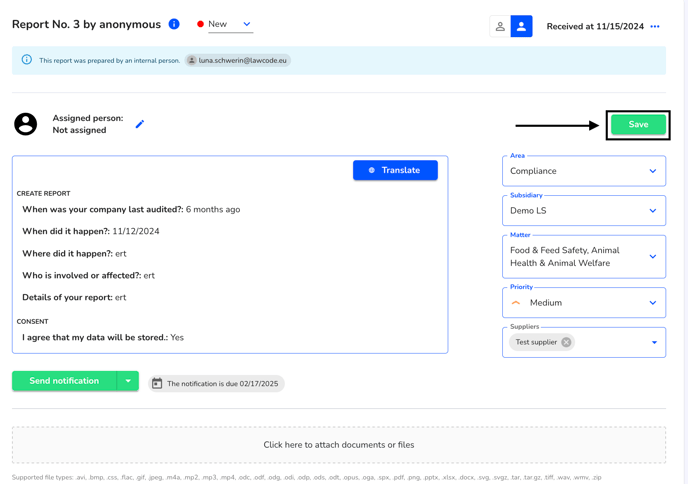This screenshot has width=688, height=484.
Task: Click 'When did it happen?: 11/12/2024' text
Action: click(x=91, y=231)
